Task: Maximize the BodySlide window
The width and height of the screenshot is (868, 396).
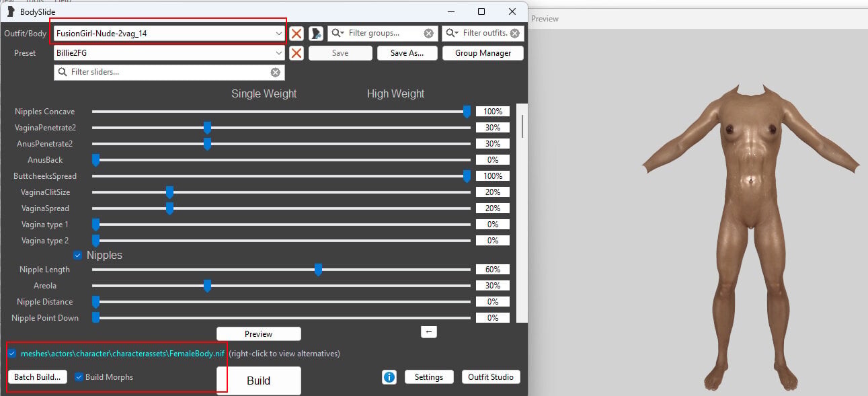Action: point(481,11)
